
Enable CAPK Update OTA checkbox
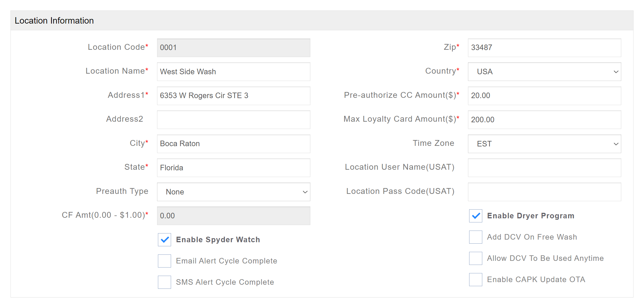click(x=476, y=279)
